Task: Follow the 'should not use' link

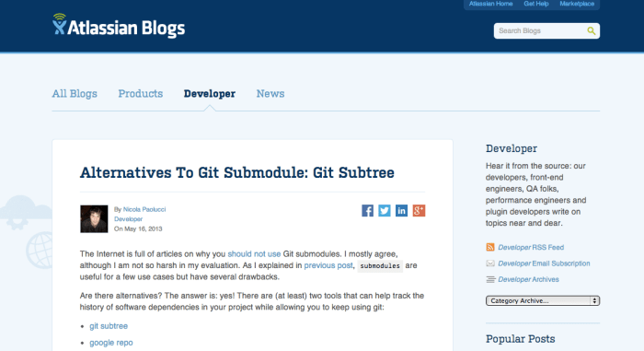Action: (254, 254)
